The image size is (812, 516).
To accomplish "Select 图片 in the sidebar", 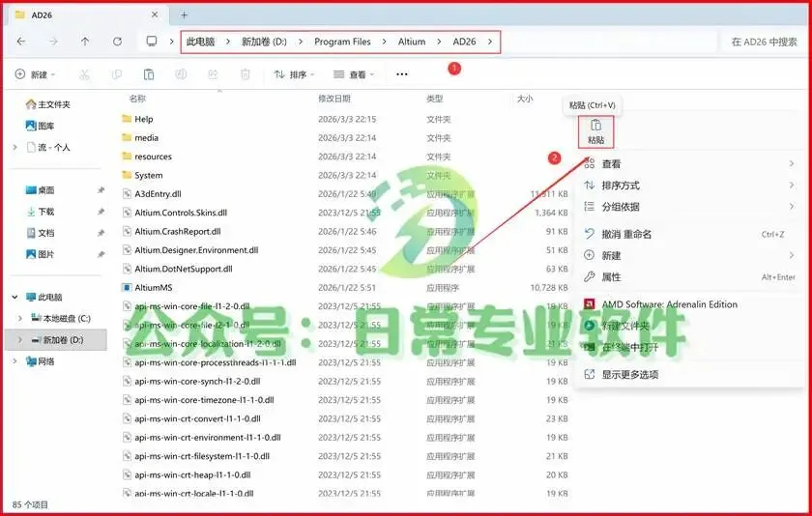I will coord(40,254).
